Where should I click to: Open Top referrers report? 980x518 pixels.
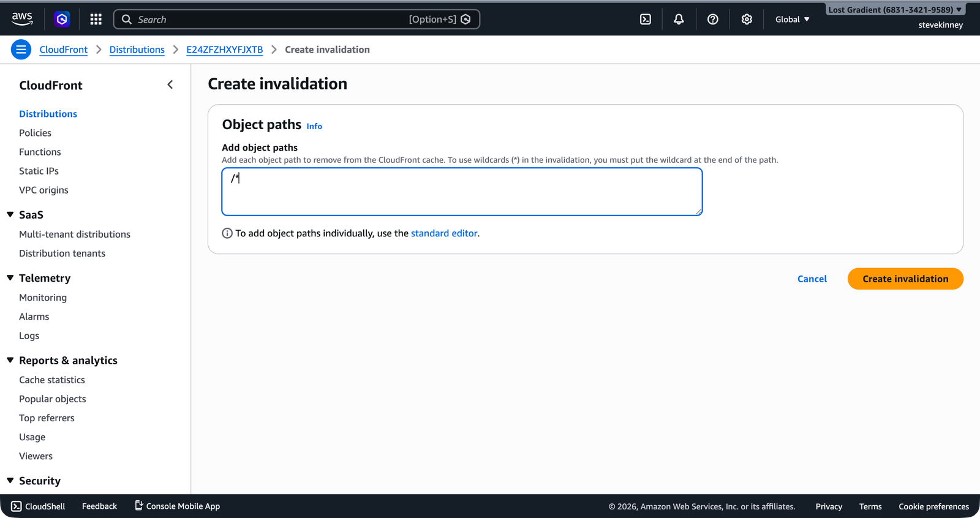47,418
